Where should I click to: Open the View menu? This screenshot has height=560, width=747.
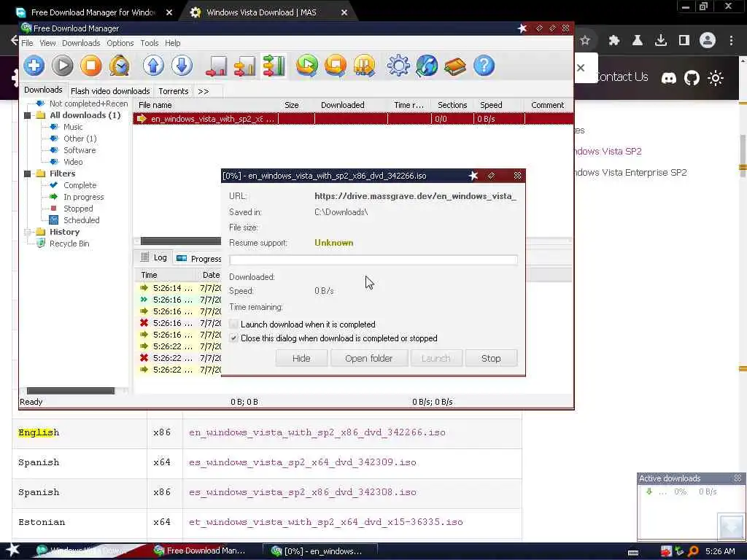coord(47,43)
